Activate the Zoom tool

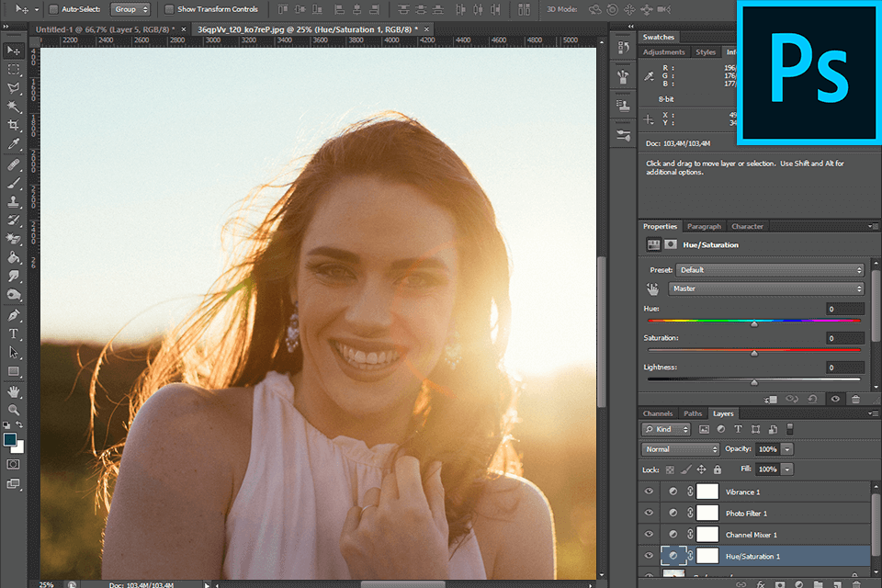coord(14,410)
